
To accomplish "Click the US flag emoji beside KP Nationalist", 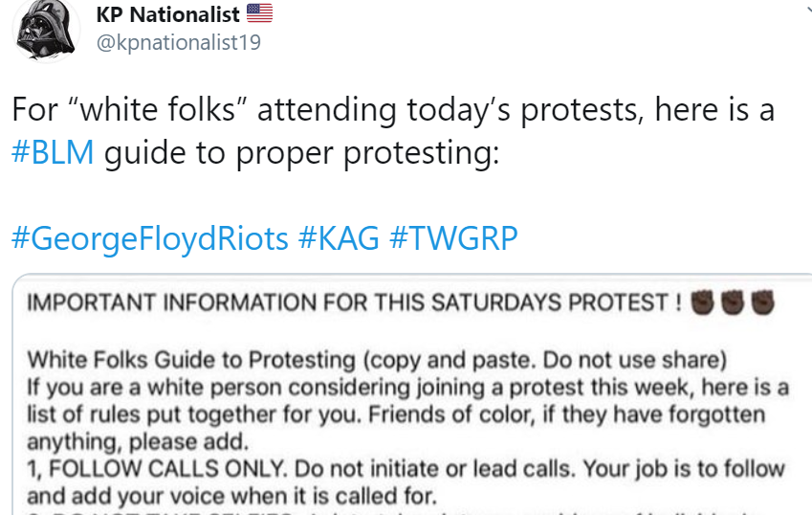I will (259, 13).
